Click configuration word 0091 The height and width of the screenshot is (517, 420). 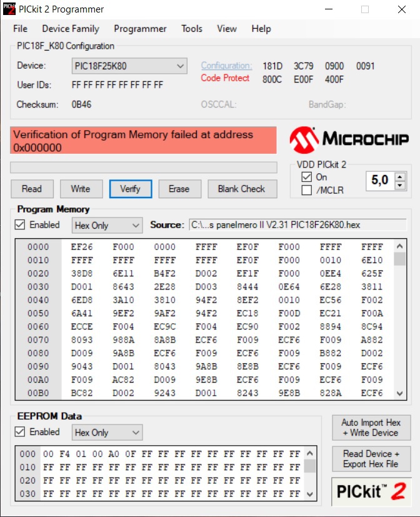365,66
